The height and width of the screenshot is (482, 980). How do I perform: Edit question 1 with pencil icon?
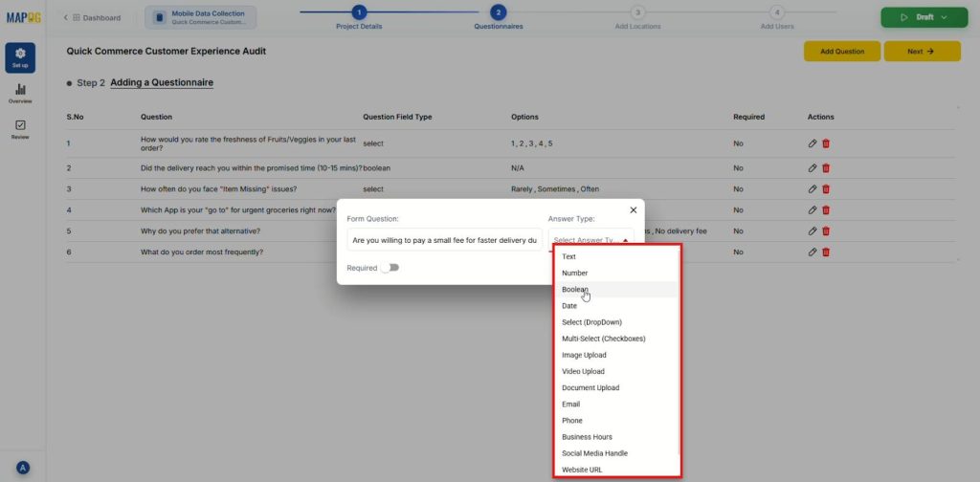point(812,143)
